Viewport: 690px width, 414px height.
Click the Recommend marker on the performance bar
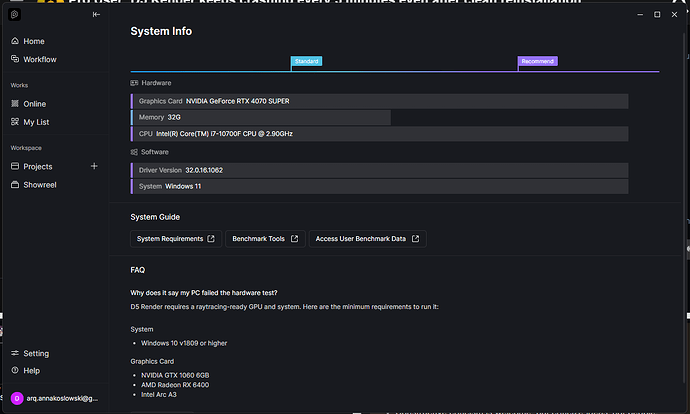(x=537, y=61)
